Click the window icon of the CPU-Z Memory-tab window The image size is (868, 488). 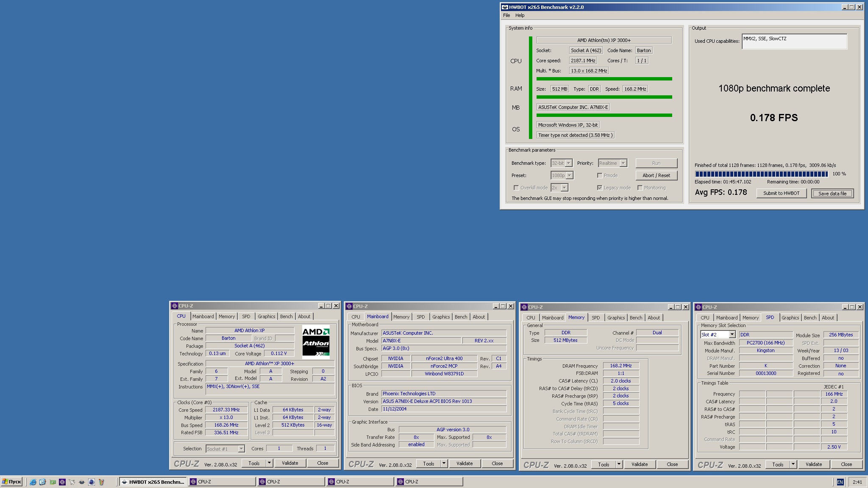[x=524, y=307]
